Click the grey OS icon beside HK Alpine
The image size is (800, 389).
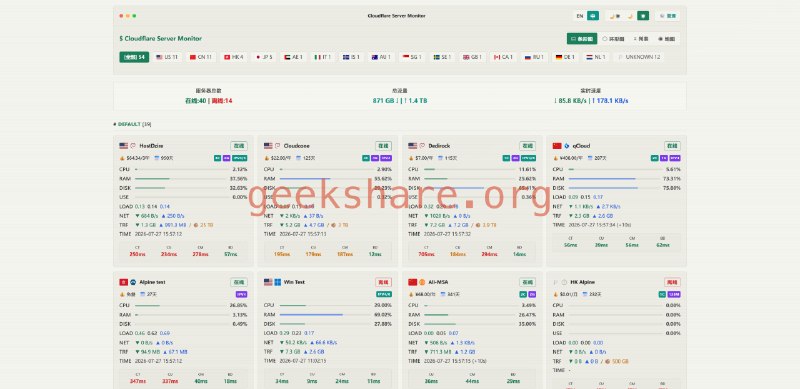click(x=564, y=282)
